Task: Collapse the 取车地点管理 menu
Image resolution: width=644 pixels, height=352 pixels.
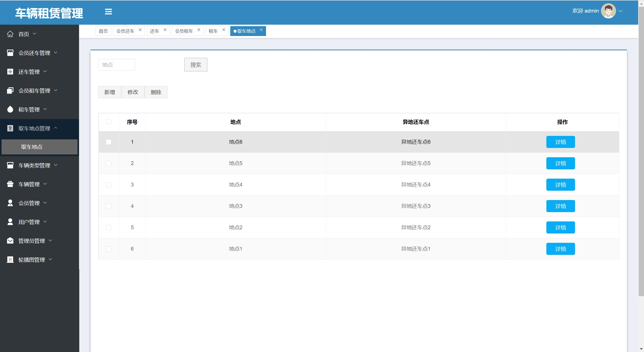Action: pyautogui.click(x=34, y=128)
